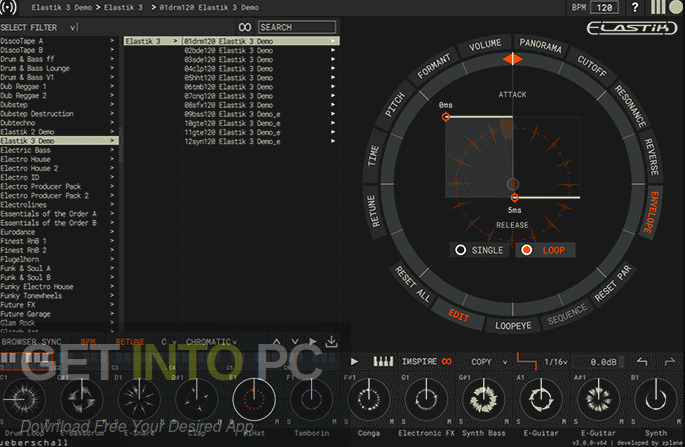Click the up arrow in browser bar
This screenshot has height=447, width=685.
(277, 341)
